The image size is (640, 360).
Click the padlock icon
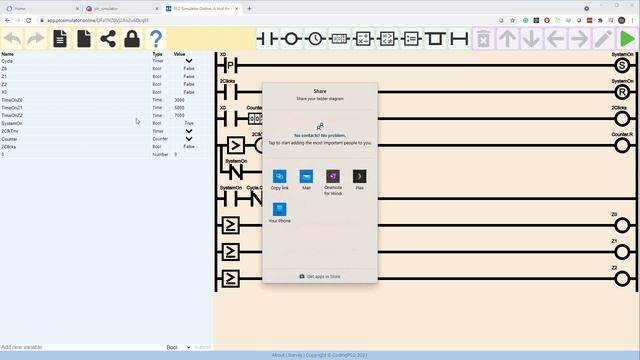(132, 39)
